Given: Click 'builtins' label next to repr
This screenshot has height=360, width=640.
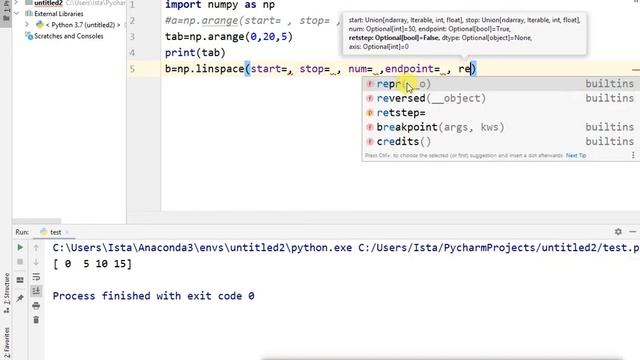Looking at the screenshot, I should click(609, 84).
